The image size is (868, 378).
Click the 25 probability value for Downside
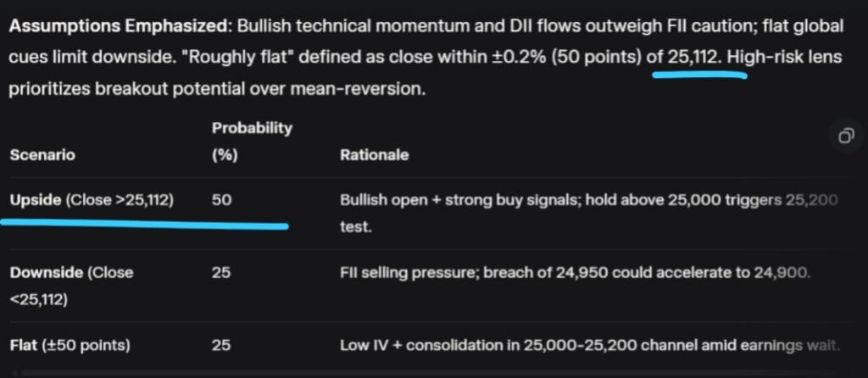[222, 273]
